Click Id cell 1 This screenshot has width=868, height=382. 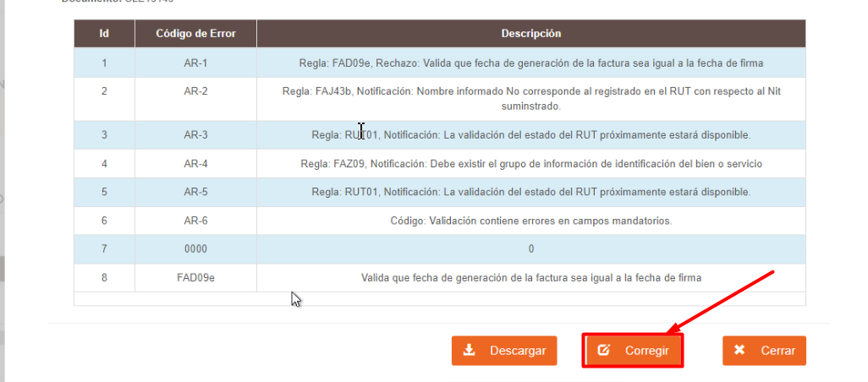[104, 63]
